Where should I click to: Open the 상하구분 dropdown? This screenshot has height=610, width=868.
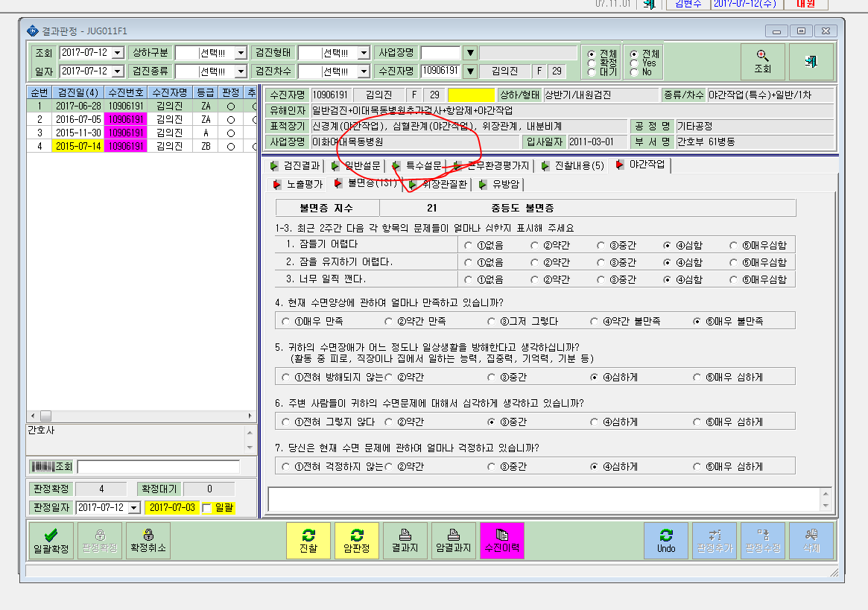[240, 53]
